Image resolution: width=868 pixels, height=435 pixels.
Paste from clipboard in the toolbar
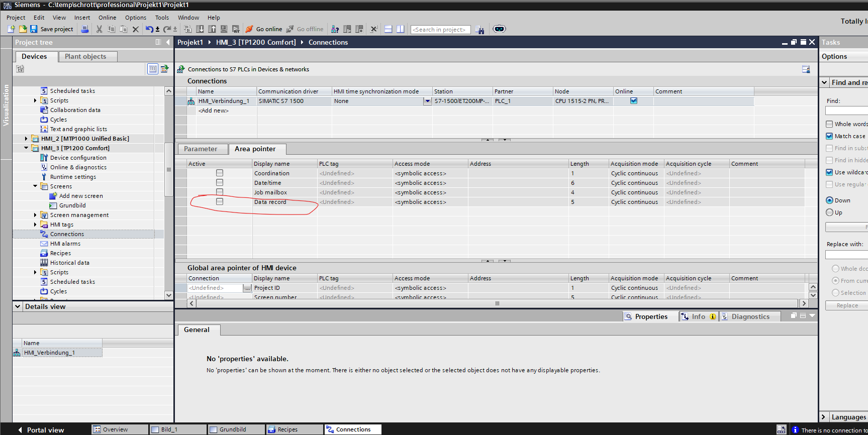coord(124,29)
